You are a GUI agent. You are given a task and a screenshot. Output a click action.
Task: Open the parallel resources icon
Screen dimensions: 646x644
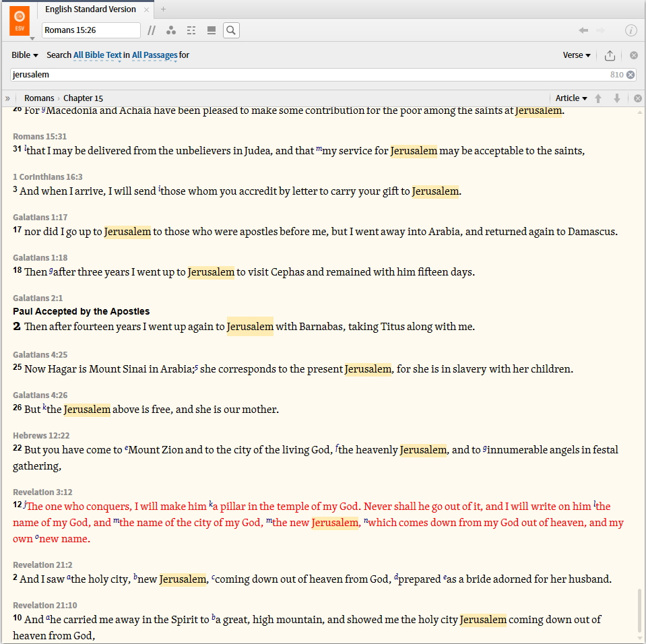coord(152,30)
